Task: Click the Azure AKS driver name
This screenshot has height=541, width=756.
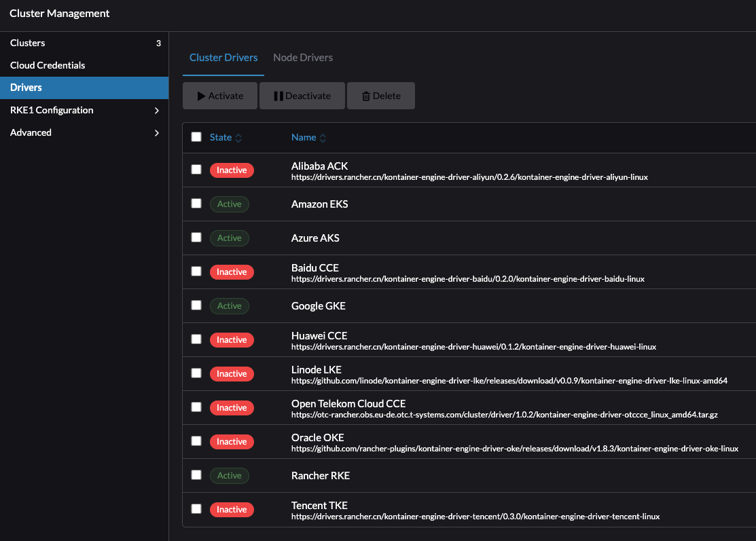Action: (315, 238)
